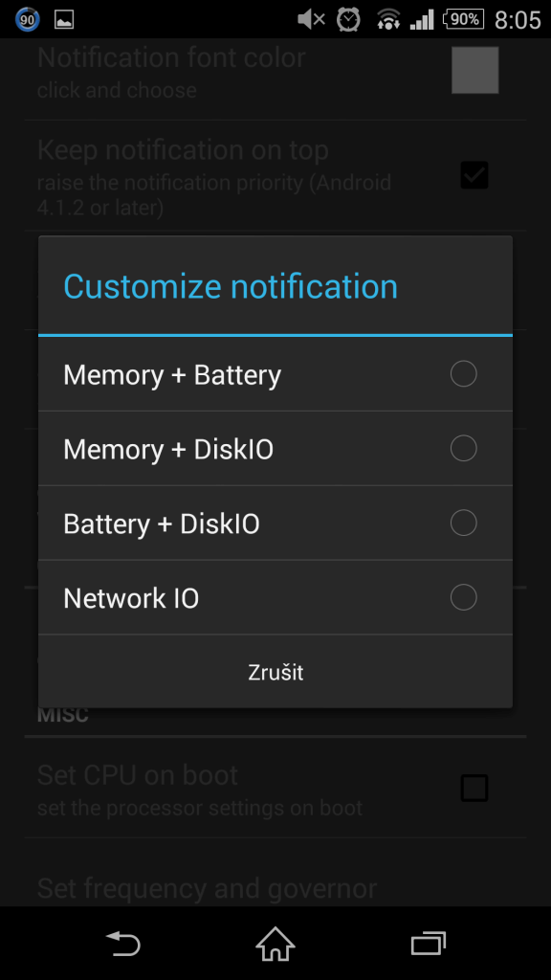The image size is (551, 980).
Task: Open Set frequency and governor setting
Action: click(x=207, y=887)
